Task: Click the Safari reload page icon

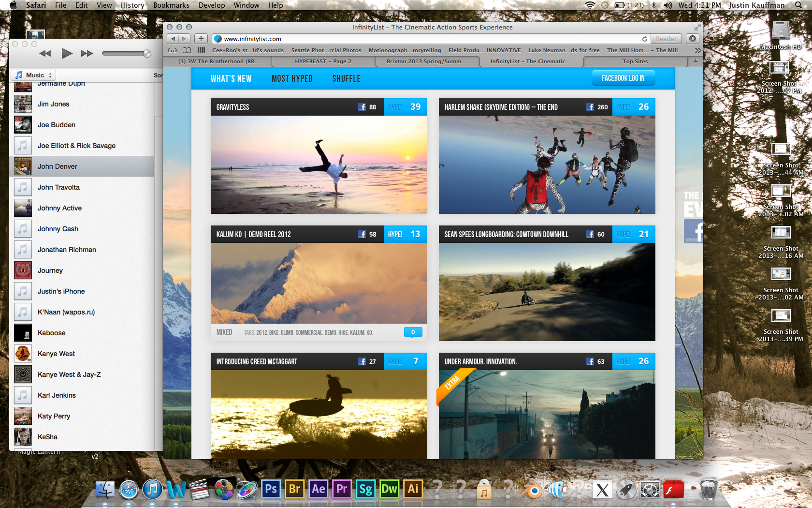Action: 644,39
